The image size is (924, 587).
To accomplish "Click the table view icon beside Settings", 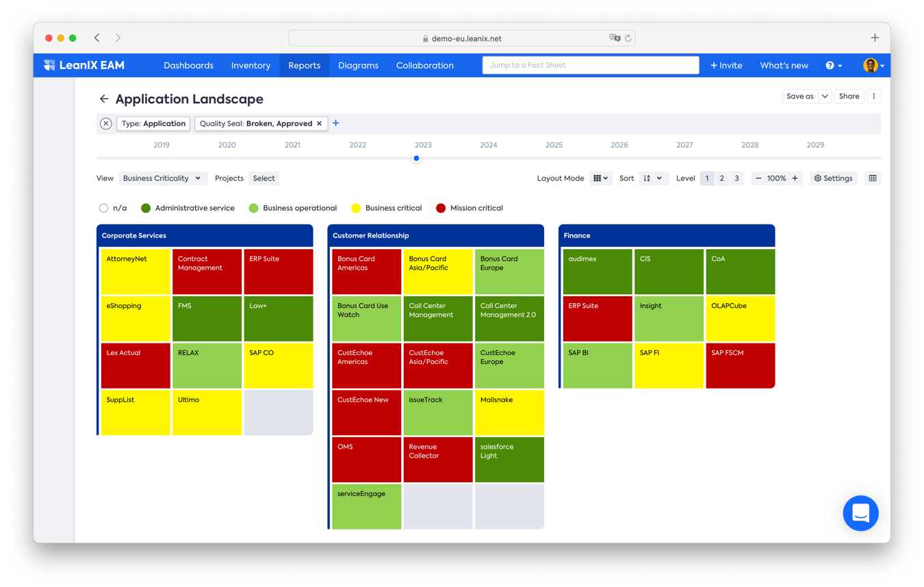I will pos(872,178).
